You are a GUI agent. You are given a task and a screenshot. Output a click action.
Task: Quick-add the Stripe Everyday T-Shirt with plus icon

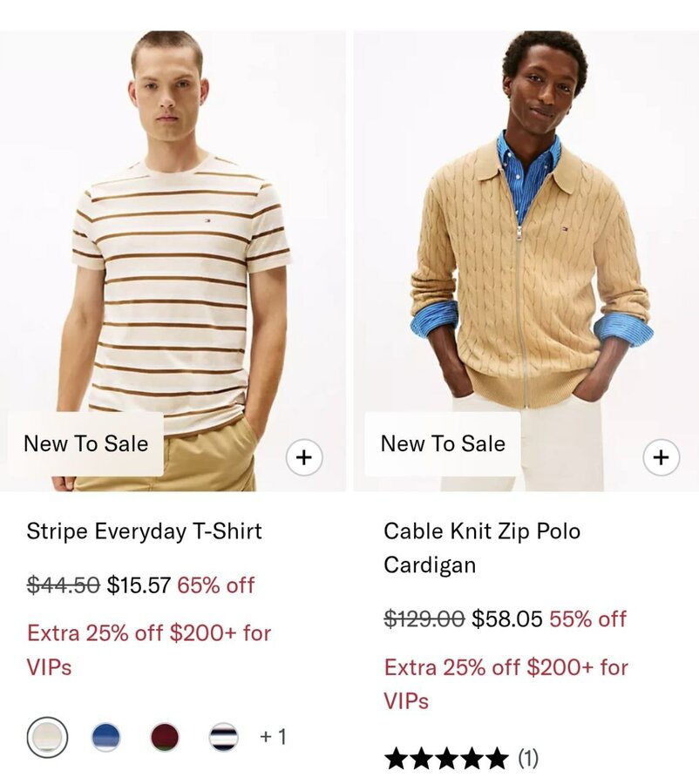tap(303, 457)
